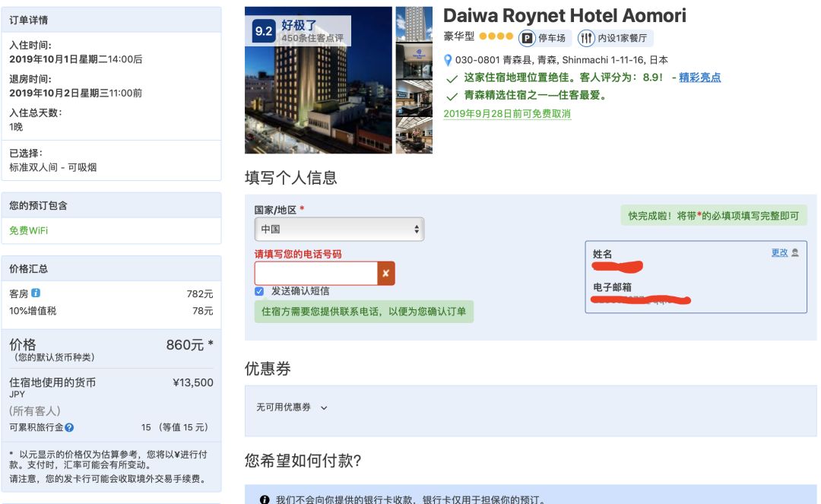Open the 精彩亮点 highlights link
The width and height of the screenshot is (821, 504).
pyautogui.click(x=700, y=77)
